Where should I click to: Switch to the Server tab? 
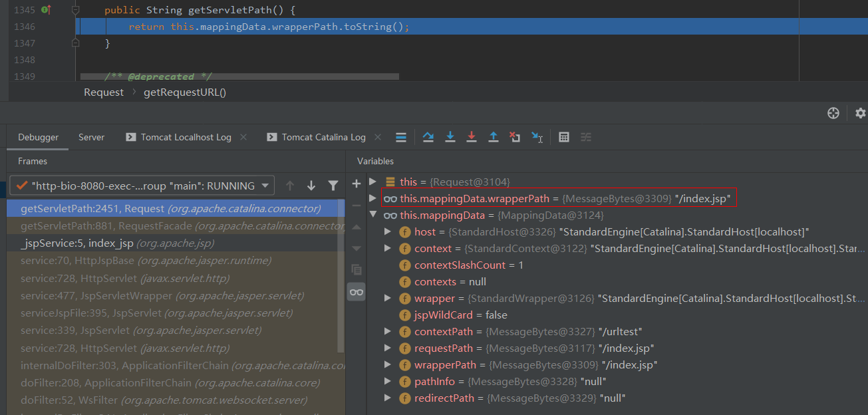point(91,137)
